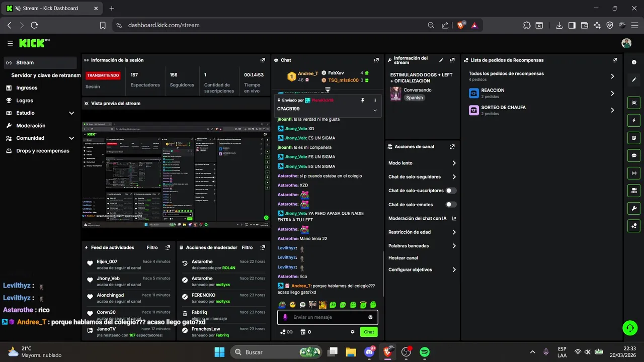
Task: Click the info icon in right sidebar
Action: pyautogui.click(x=634, y=62)
